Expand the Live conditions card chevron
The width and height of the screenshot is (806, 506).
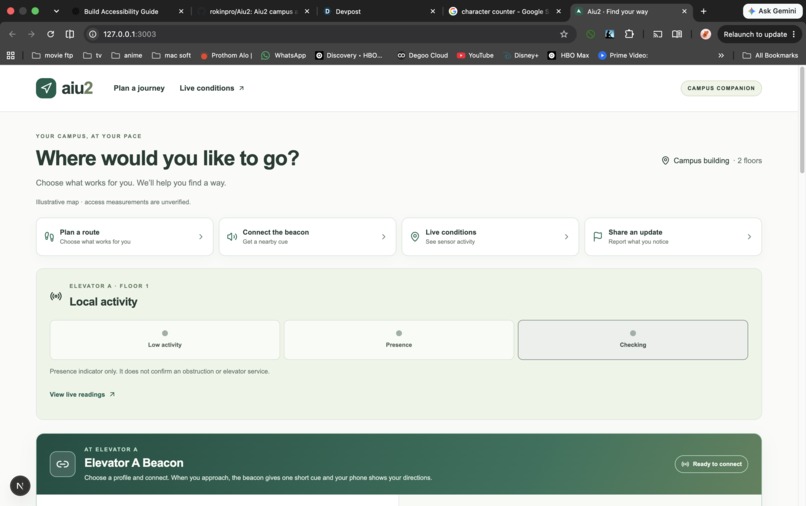tap(566, 237)
